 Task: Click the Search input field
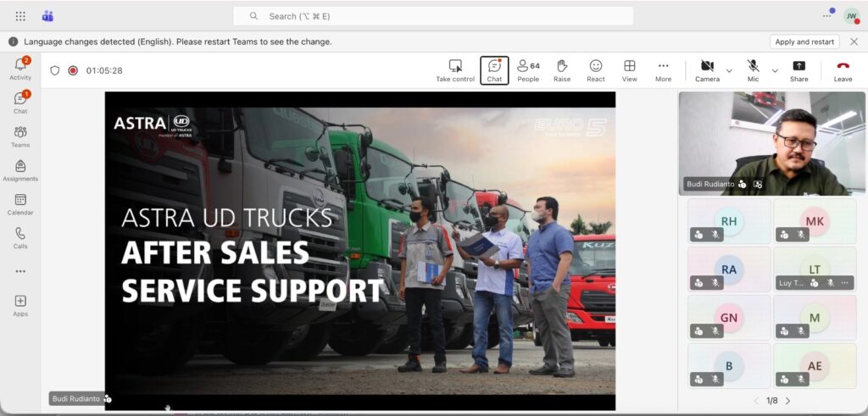tap(433, 16)
